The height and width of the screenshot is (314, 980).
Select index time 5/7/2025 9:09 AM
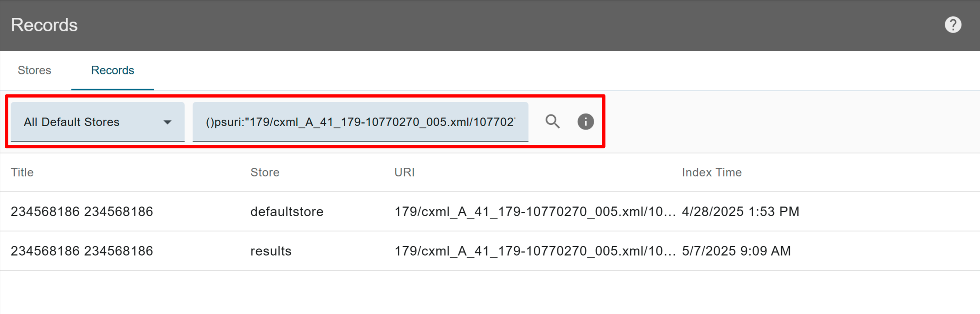click(736, 251)
